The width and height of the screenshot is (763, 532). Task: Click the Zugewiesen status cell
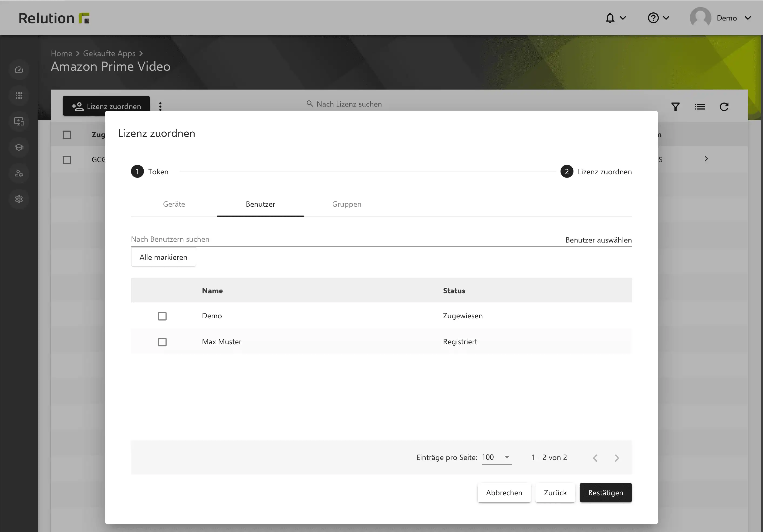pyautogui.click(x=462, y=316)
